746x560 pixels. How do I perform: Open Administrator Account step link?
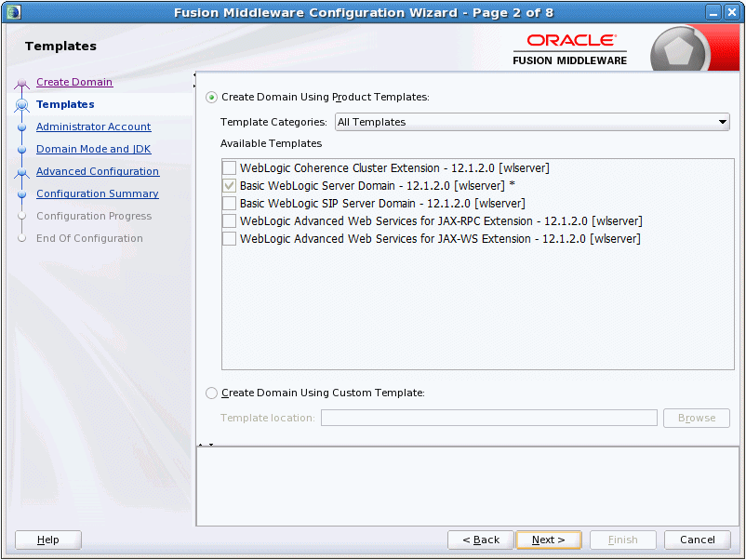coord(94,127)
